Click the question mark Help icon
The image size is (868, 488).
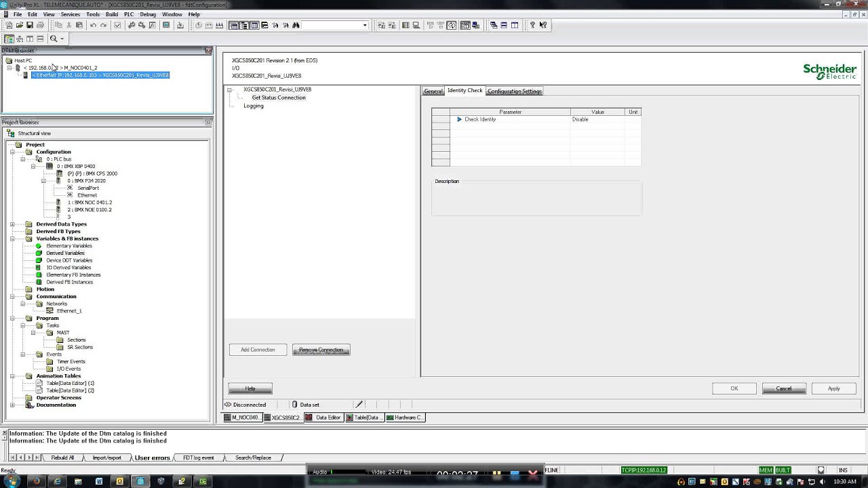pos(532,25)
